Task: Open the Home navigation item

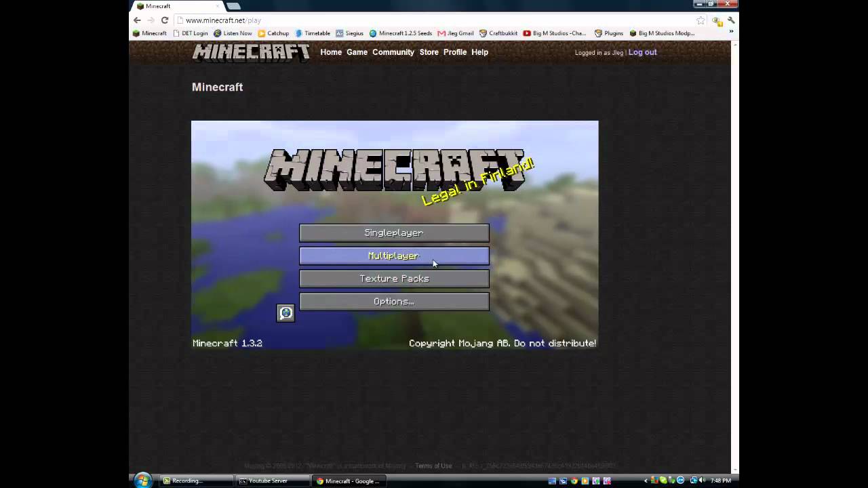Action: tap(331, 52)
